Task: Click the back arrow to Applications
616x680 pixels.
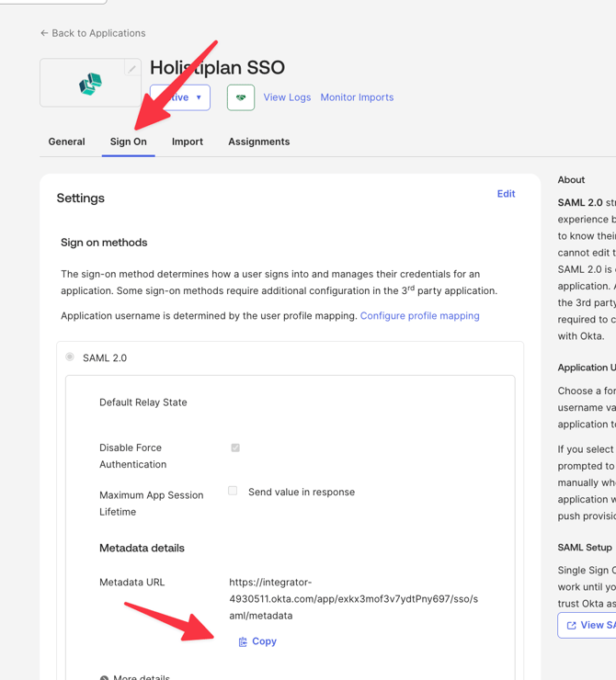Action: pos(44,33)
